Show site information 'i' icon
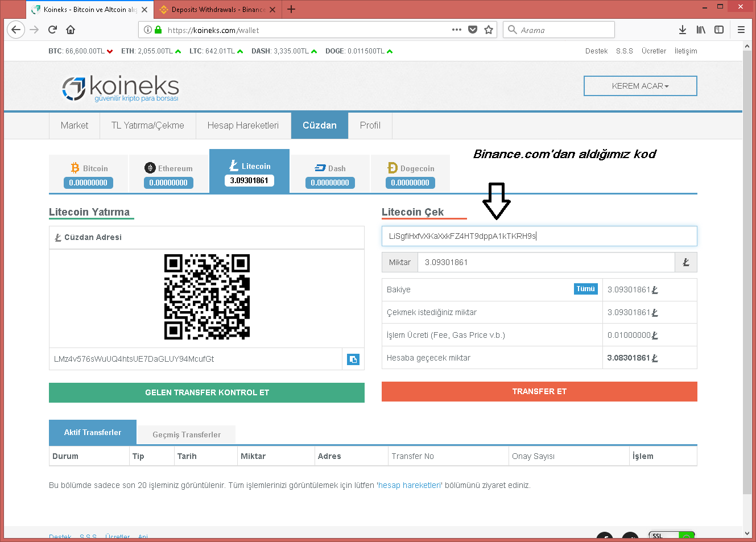This screenshot has width=756, height=542. pyautogui.click(x=148, y=30)
